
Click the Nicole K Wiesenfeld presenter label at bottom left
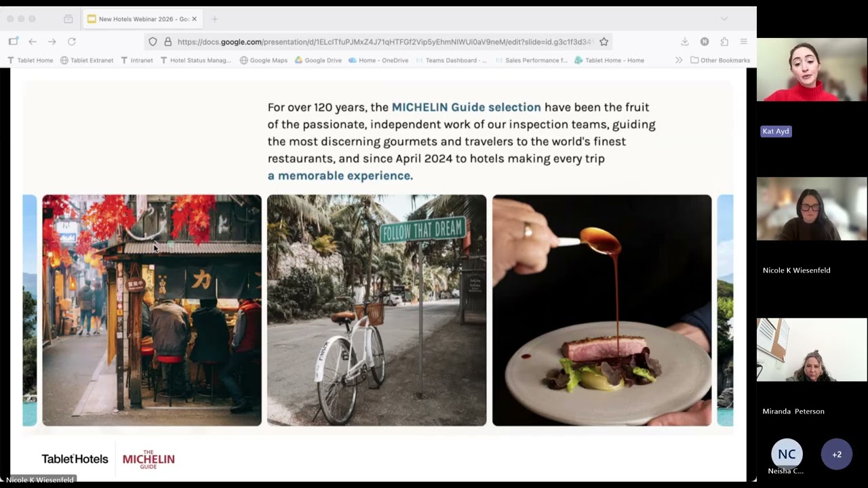(x=39, y=480)
